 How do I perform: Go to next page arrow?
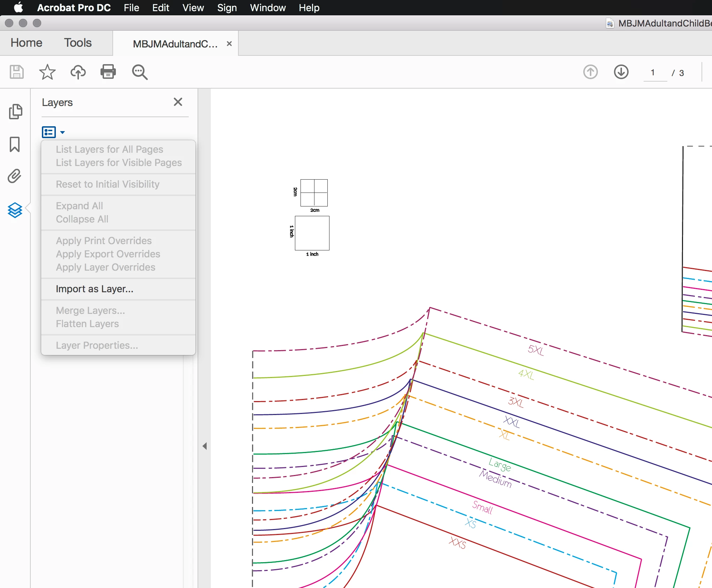(x=621, y=72)
